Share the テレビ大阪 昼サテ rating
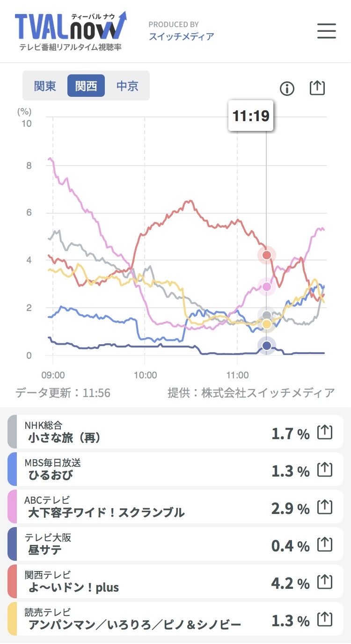The height and width of the screenshot is (644, 351). 325,545
